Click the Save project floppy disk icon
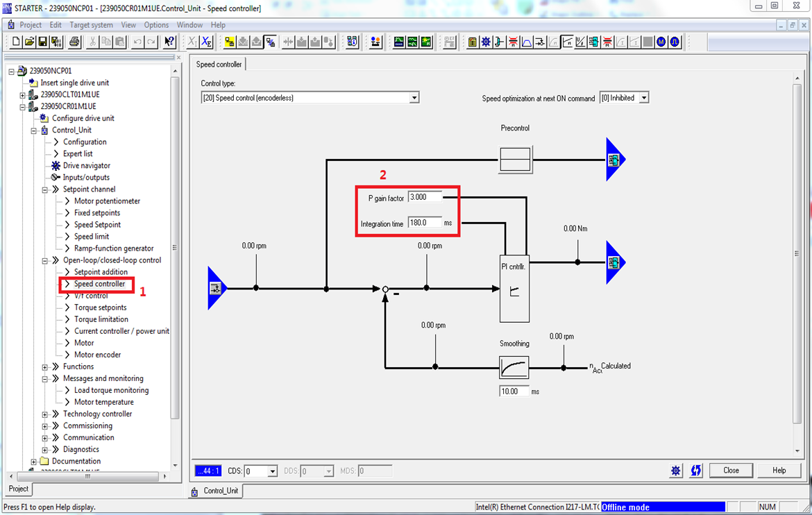 (x=42, y=42)
